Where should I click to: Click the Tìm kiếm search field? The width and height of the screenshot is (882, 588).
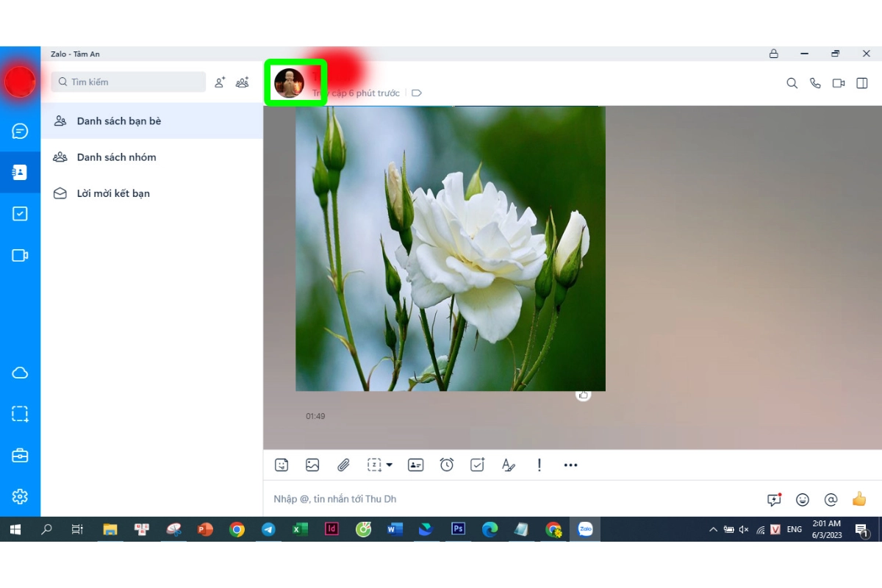coord(129,82)
